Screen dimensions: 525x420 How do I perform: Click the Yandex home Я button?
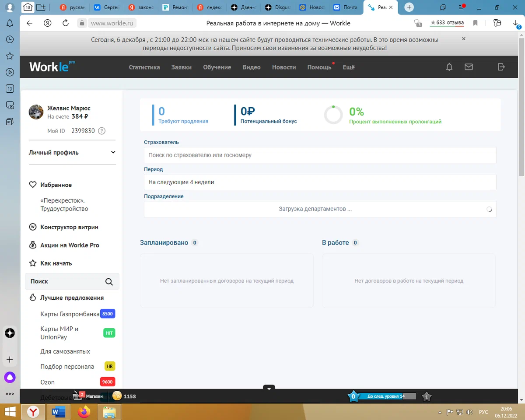48,23
